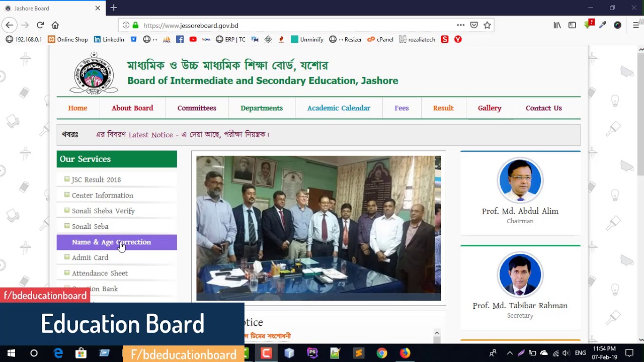The height and width of the screenshot is (362, 644).
Task: Toggle the sidebar view icon
Action: [x=573, y=25]
